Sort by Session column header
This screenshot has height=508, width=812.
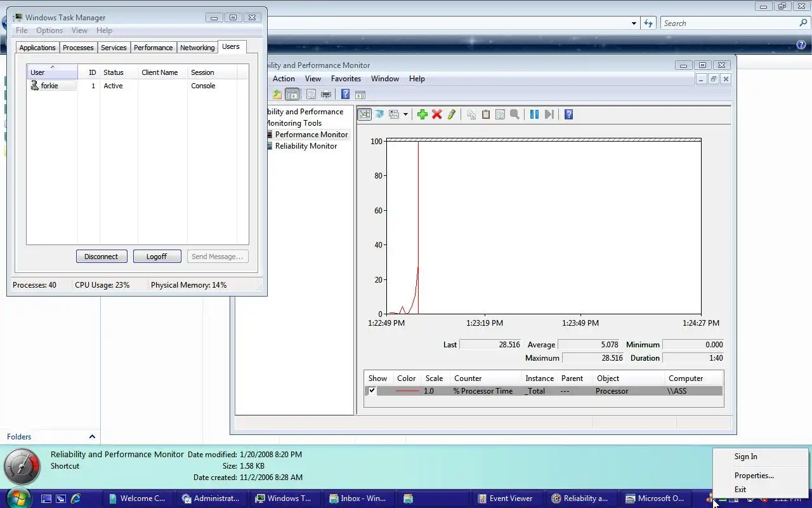point(212,72)
